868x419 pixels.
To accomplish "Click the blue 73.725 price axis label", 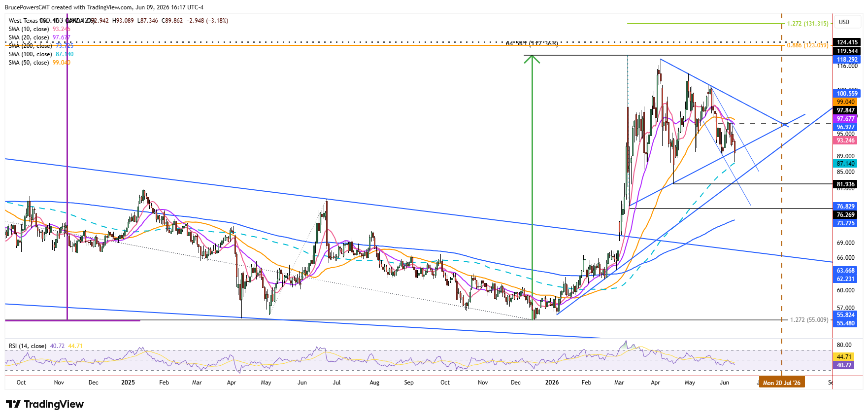I will [846, 223].
